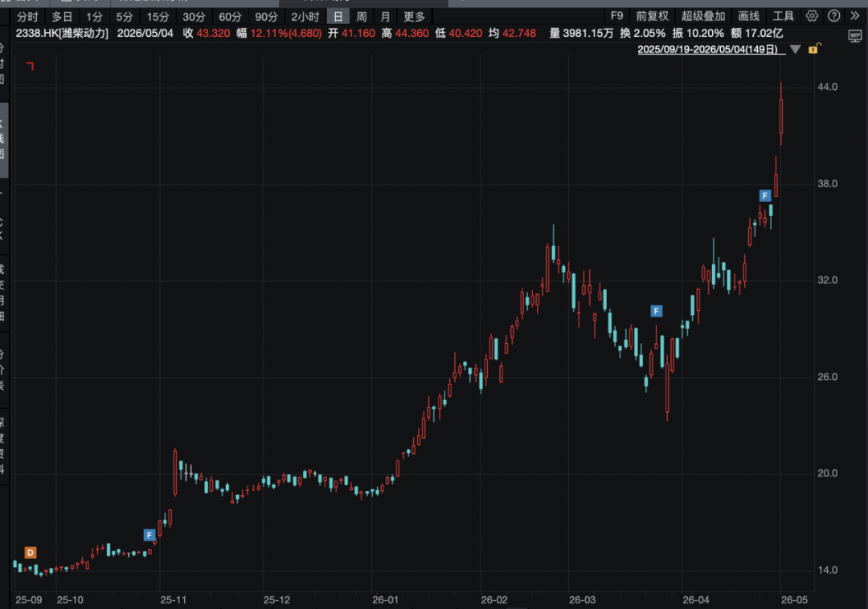
Task: Select the 5分 period
Action: click(x=124, y=17)
